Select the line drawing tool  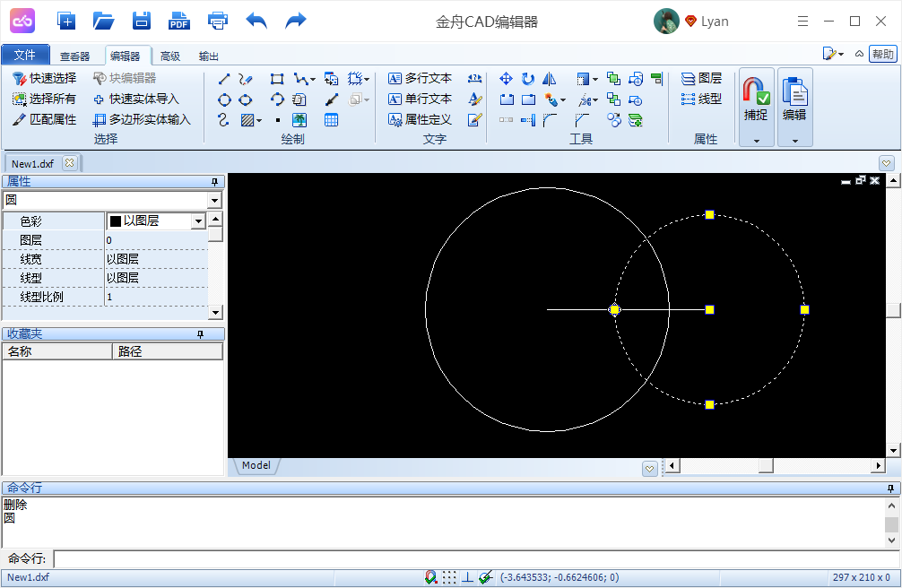[224, 79]
